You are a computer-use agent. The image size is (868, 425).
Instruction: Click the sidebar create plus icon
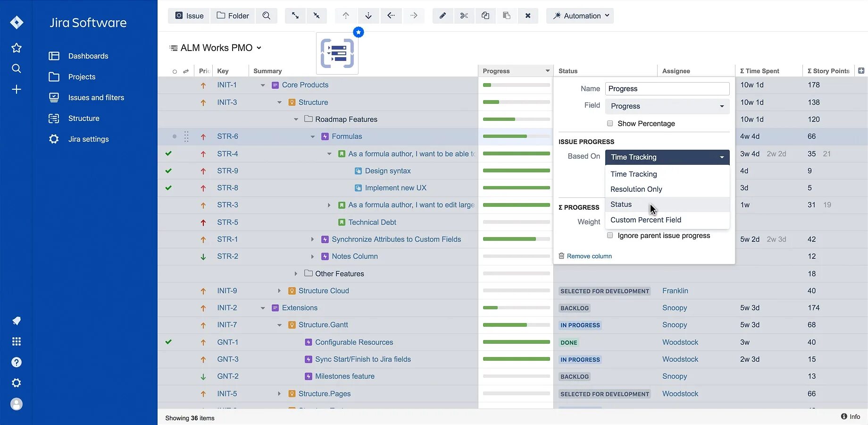point(17,89)
